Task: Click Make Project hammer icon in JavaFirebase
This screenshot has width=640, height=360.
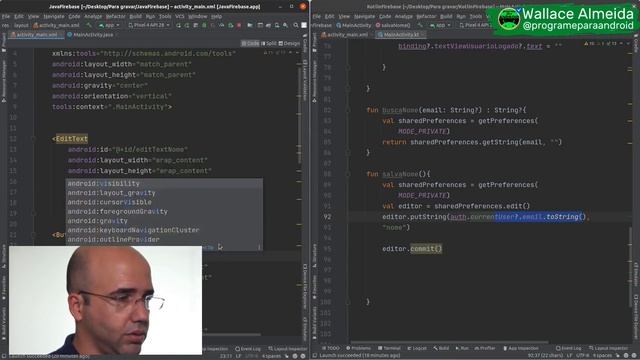Action: pos(89,25)
